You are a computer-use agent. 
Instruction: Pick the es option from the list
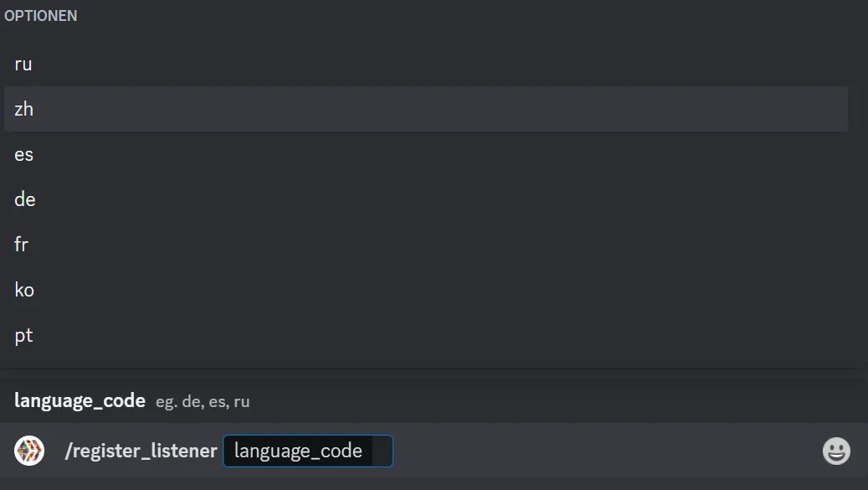tap(426, 154)
